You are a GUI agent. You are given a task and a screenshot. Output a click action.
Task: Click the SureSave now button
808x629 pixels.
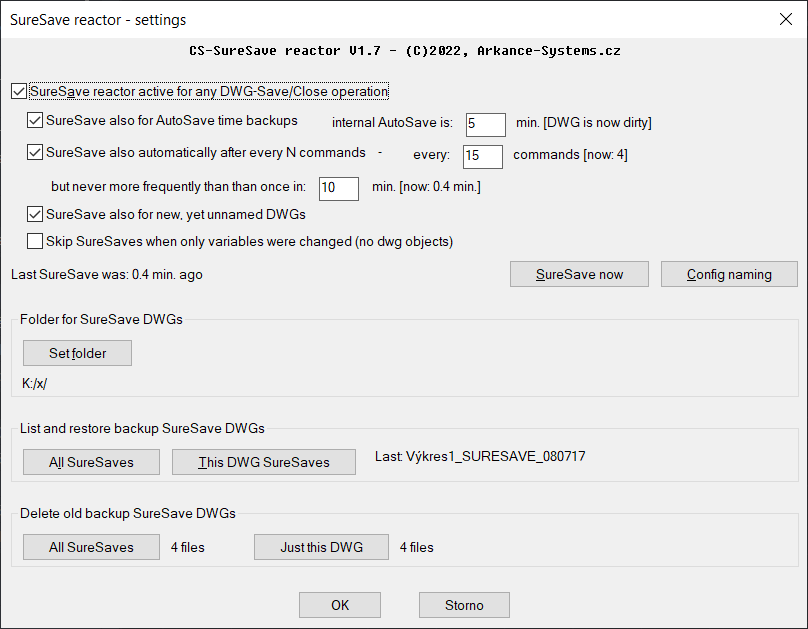click(x=579, y=274)
